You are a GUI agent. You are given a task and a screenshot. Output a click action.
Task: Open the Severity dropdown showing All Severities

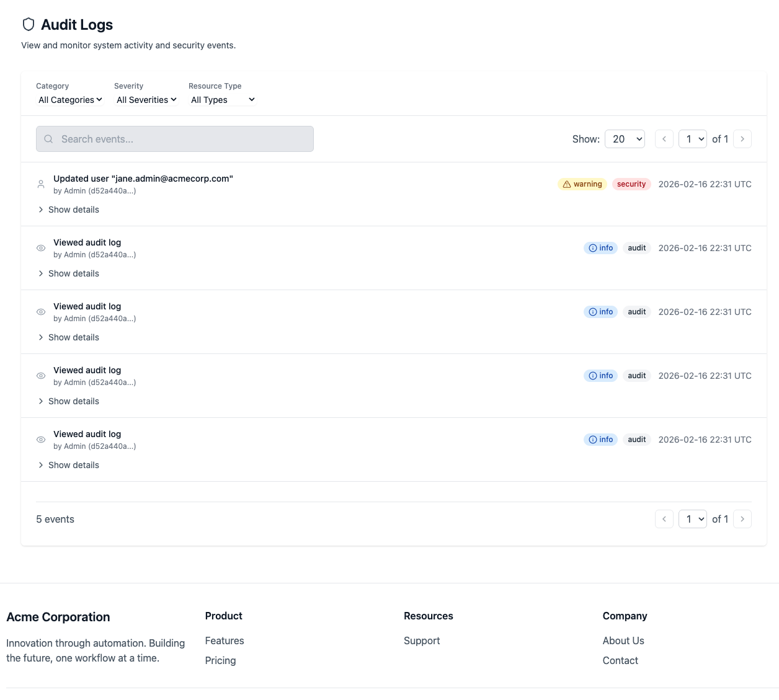click(146, 100)
